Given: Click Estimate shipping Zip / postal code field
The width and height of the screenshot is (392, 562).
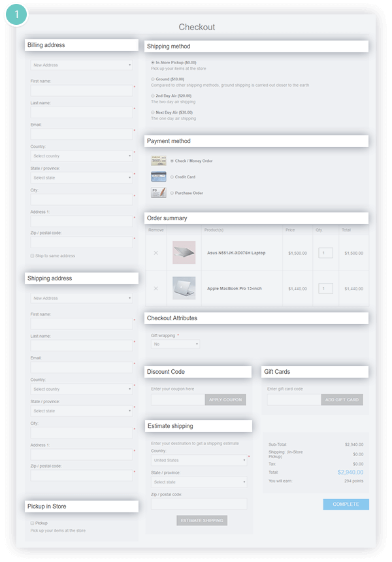Looking at the screenshot, I should (x=199, y=504).
